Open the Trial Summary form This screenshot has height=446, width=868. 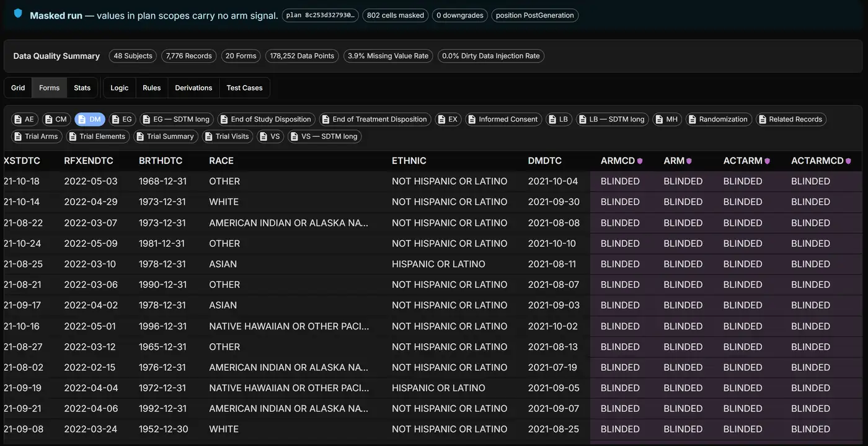pos(166,136)
